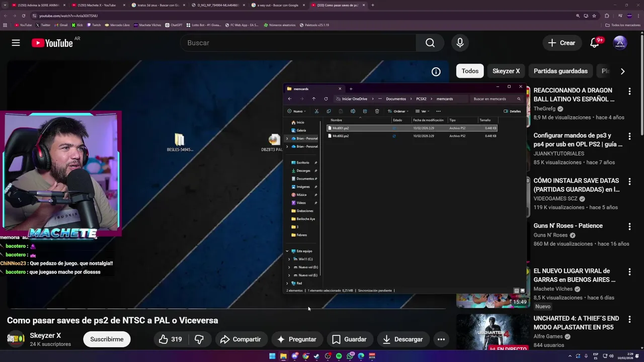This screenshot has height=362, width=644.
Task: Switch to kratos 3d zeus browser tab
Action: pyautogui.click(x=157, y=5)
